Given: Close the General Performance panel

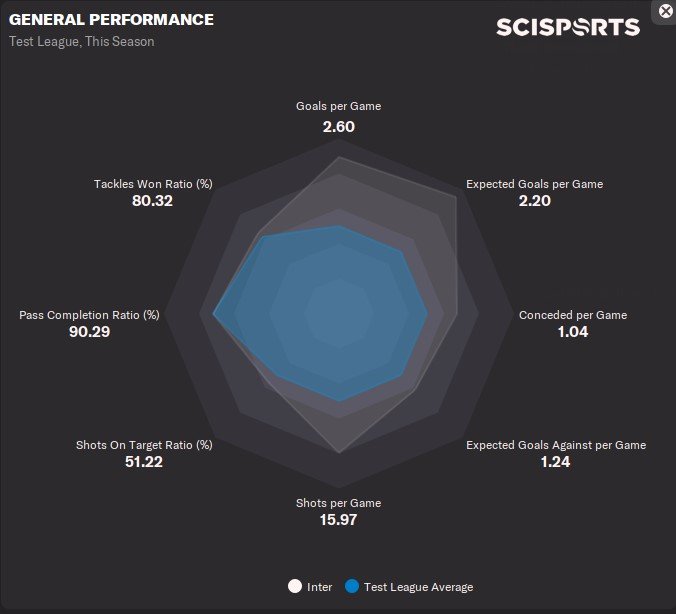Looking at the screenshot, I should (x=665, y=11).
